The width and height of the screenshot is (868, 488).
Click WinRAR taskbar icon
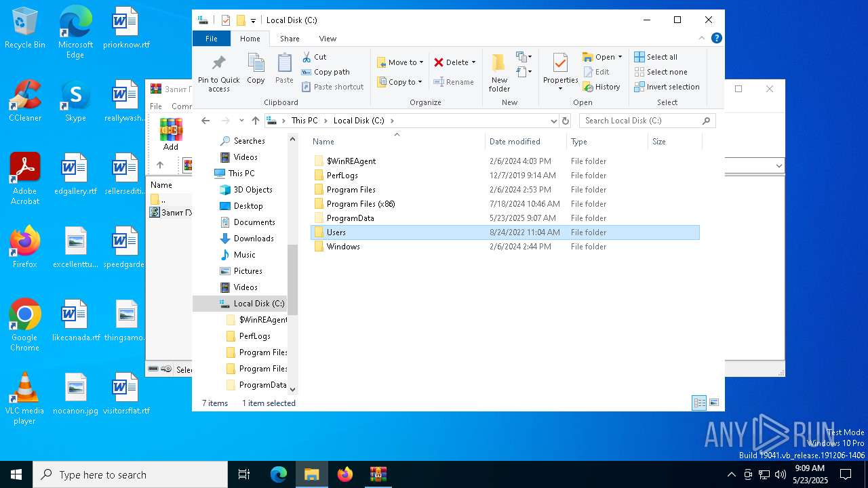coord(378,474)
